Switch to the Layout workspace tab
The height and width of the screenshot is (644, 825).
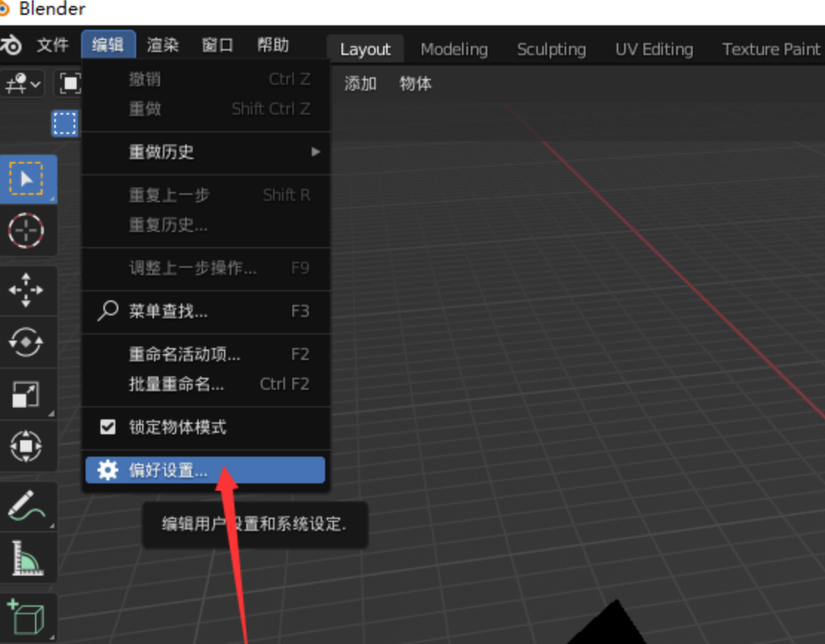click(365, 50)
